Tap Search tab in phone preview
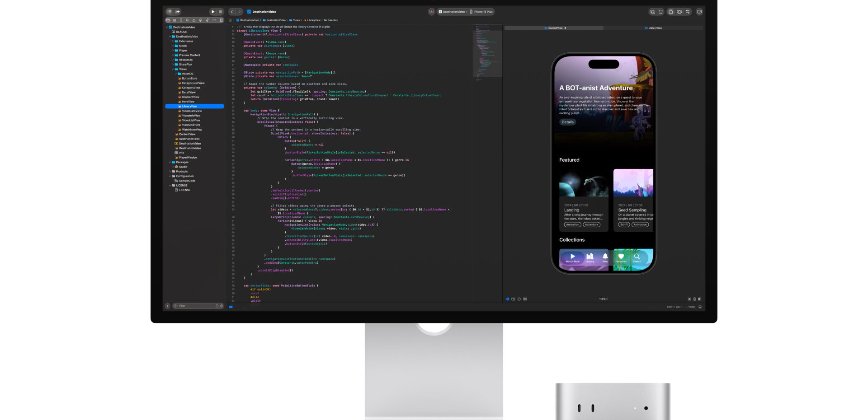The image size is (868, 420). click(x=637, y=258)
